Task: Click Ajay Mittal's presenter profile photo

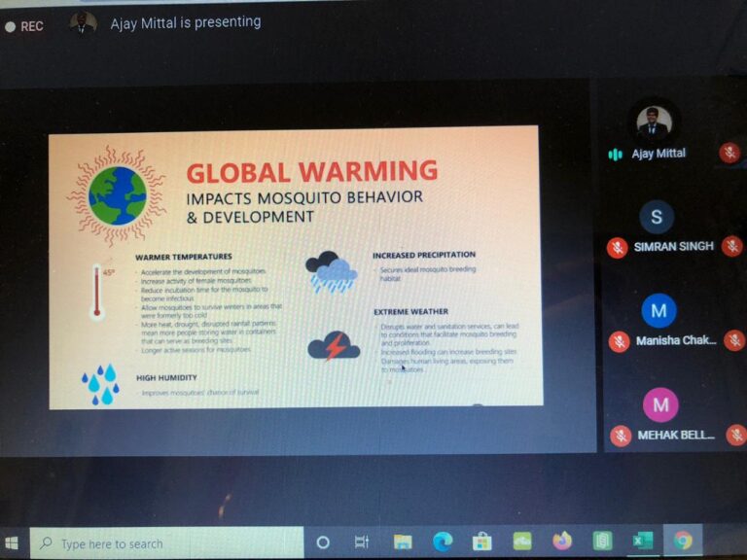Action: pyautogui.click(x=654, y=122)
